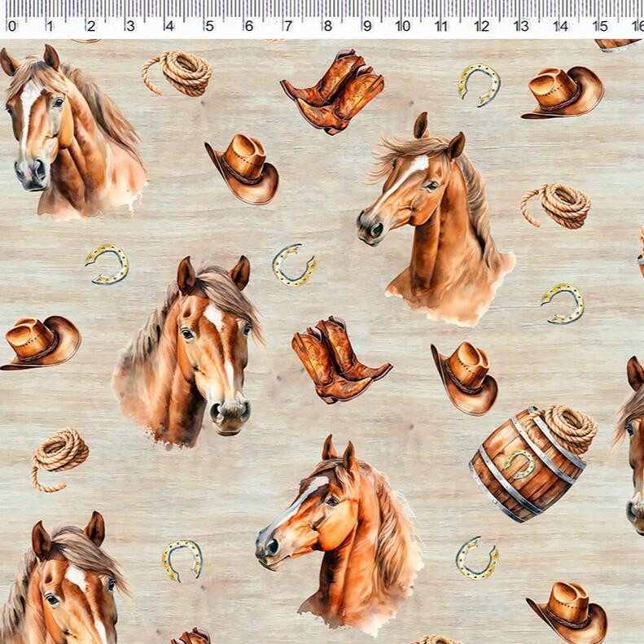
Task: Click the ruler number 14
Action: point(560,26)
